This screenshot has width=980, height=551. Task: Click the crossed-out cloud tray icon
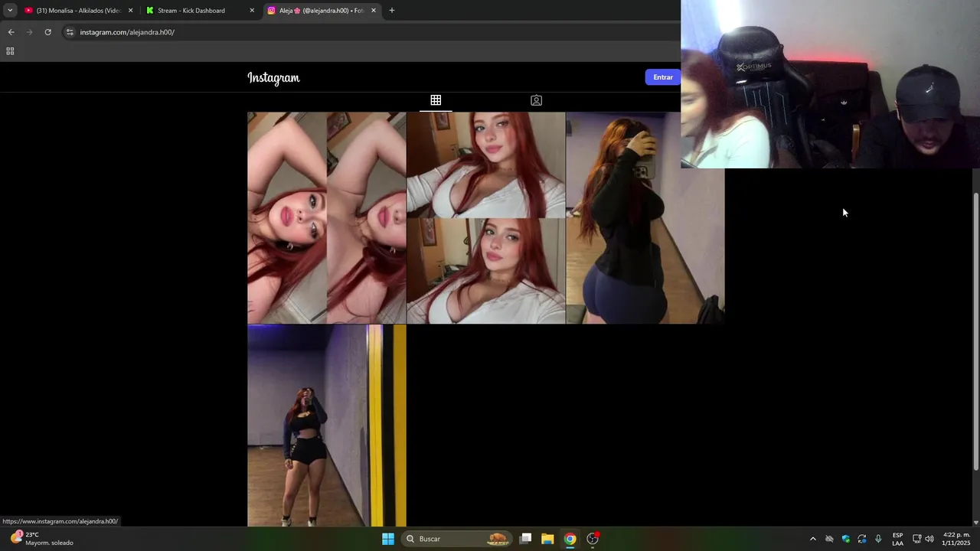click(829, 539)
